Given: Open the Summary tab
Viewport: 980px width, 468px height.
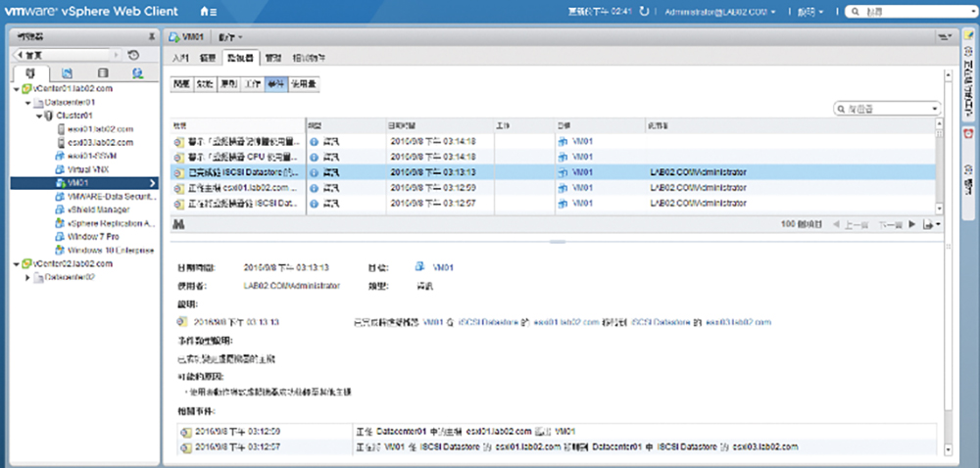Looking at the screenshot, I should pos(208,58).
